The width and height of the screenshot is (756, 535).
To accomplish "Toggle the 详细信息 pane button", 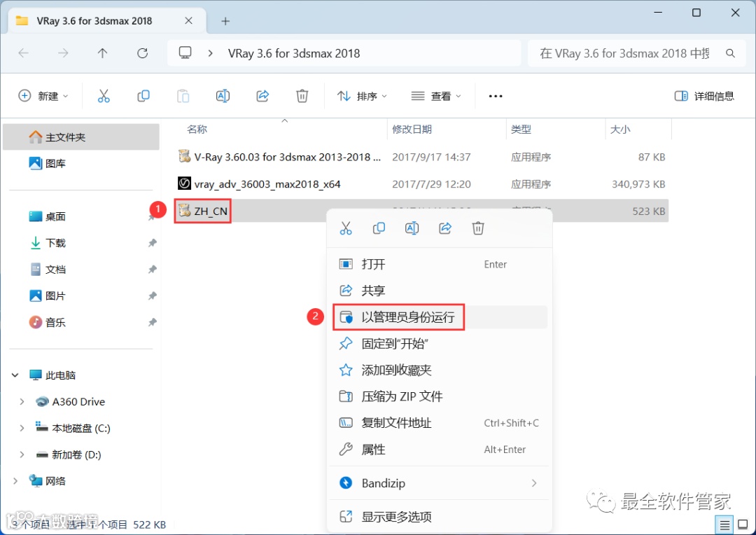I will 704,96.
